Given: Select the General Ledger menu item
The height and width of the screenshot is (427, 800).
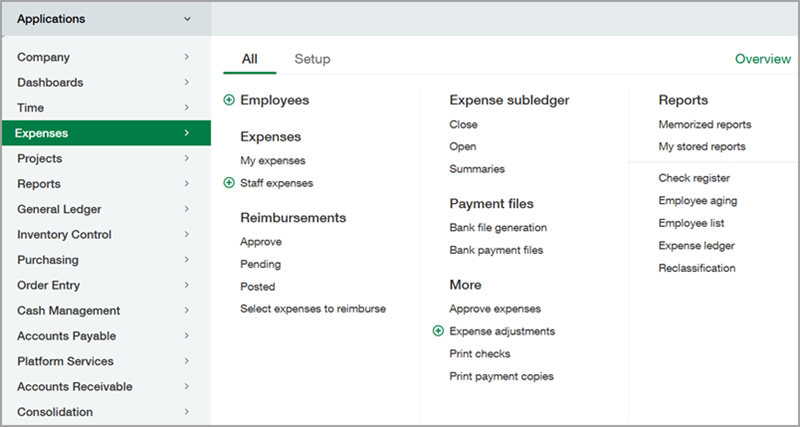Looking at the screenshot, I should [59, 209].
